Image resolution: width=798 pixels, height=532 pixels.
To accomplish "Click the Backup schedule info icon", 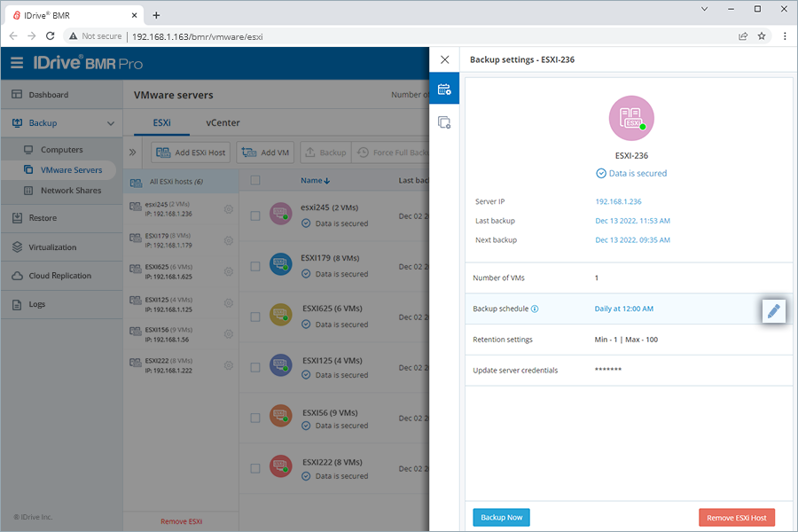I will pos(535,309).
